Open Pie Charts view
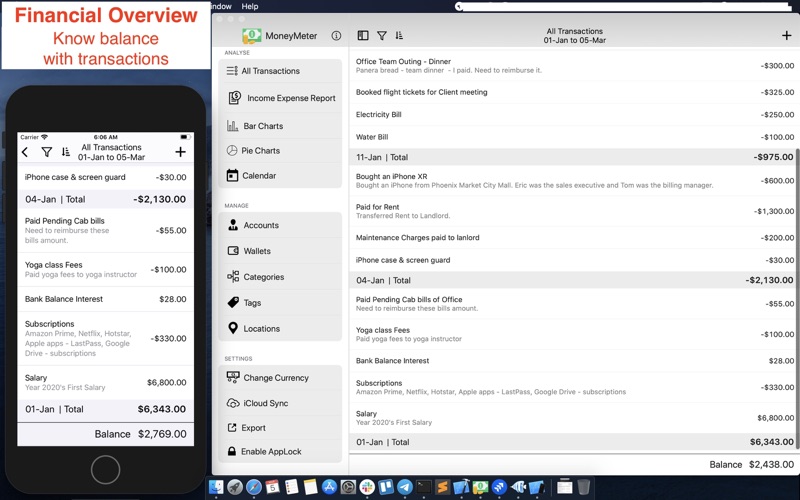 280,151
